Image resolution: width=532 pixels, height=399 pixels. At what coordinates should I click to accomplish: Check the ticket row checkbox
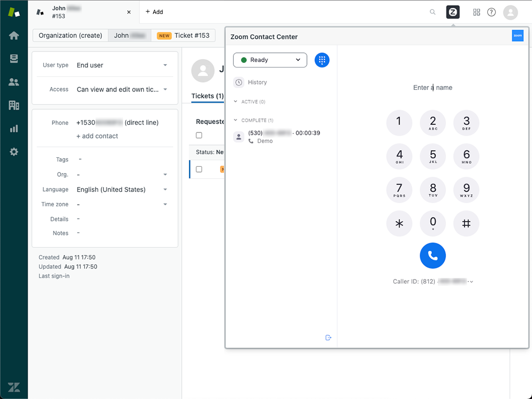click(199, 169)
